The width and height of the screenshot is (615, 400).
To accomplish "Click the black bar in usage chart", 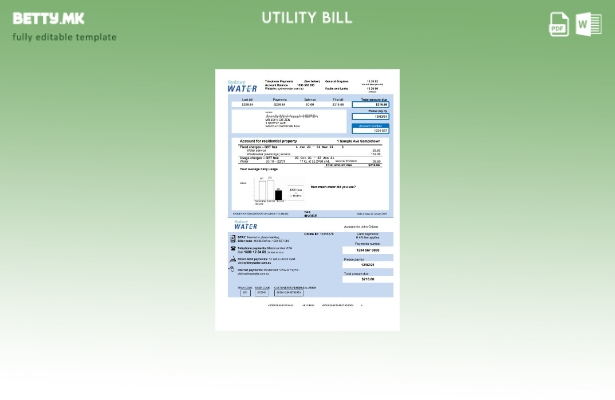I will click(x=278, y=195).
